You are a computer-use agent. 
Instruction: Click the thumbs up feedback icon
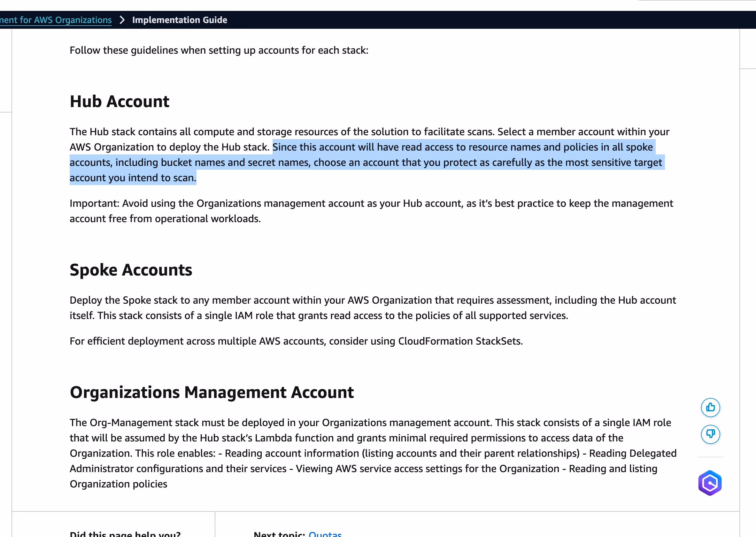[x=710, y=407]
